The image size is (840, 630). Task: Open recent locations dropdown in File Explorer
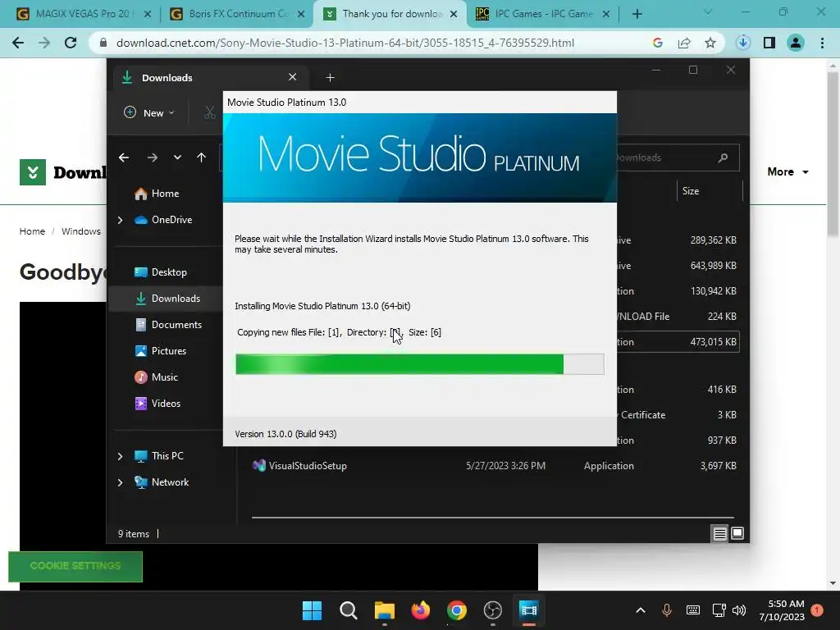point(177,157)
